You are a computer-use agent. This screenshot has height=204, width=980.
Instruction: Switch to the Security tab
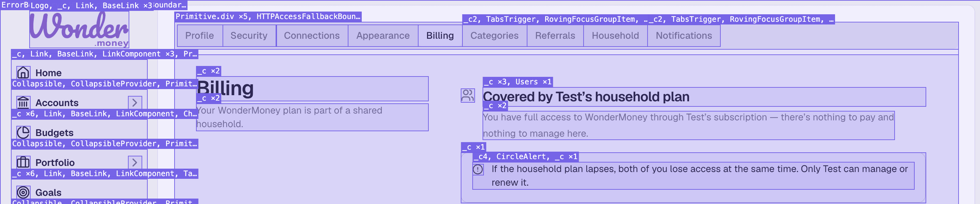pos(249,36)
